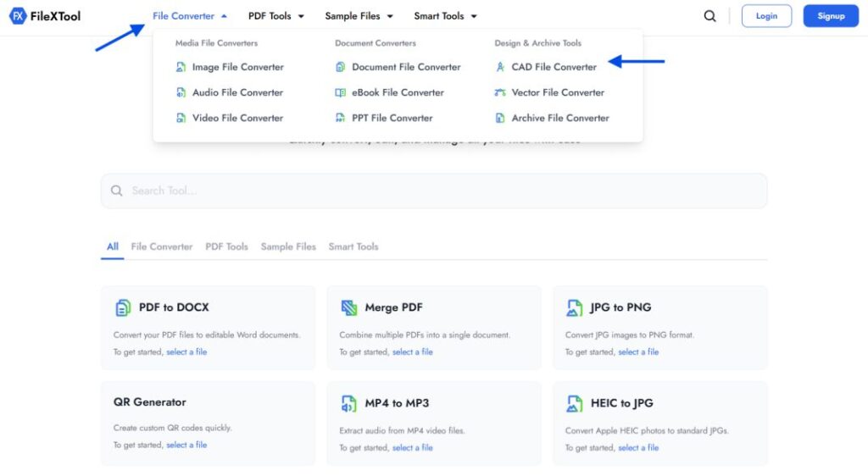Click select a file in PDF to DOCX card
The height and width of the screenshot is (476, 868).
(x=186, y=351)
